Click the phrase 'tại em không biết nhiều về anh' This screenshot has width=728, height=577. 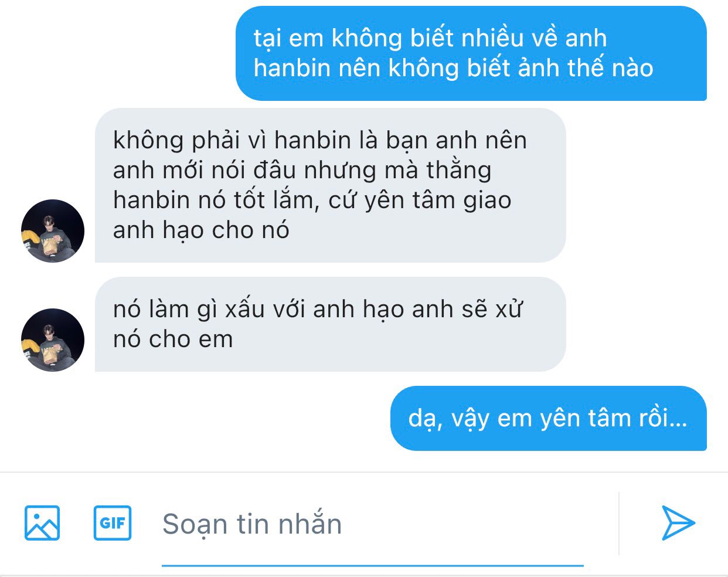point(430,39)
